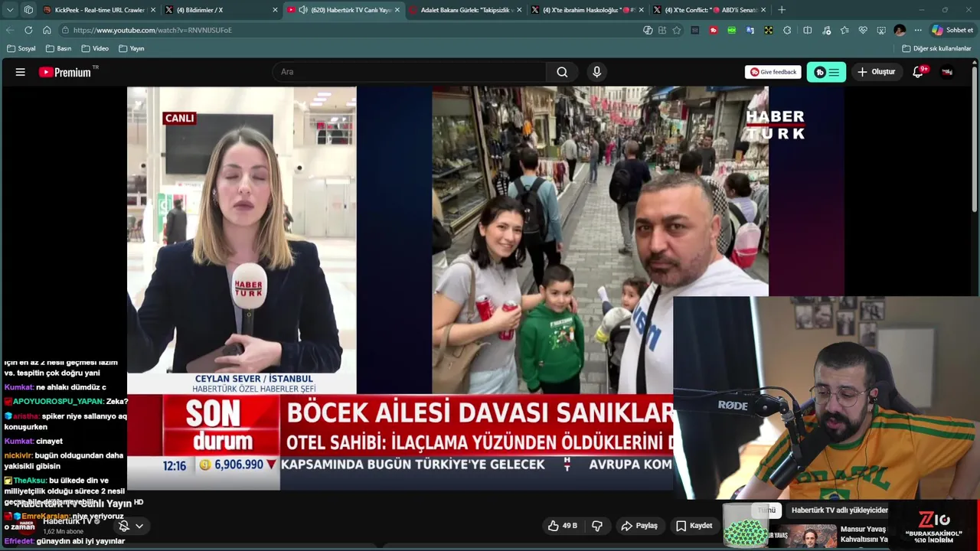Select Habertürk TV adlı yükleyiciden chip
Viewport: 980px width, 551px height.
coord(840,510)
